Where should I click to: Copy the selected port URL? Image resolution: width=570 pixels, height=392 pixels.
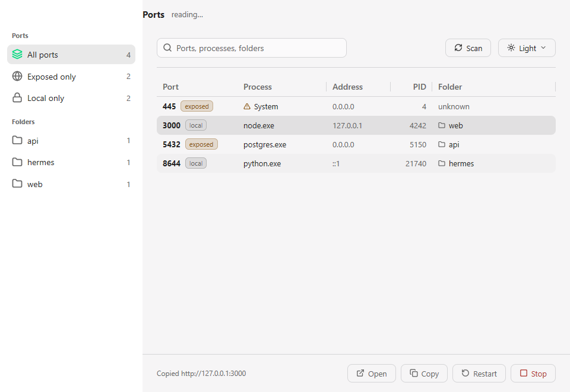coord(424,374)
